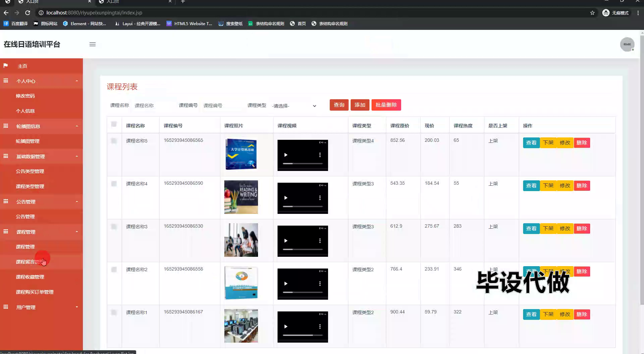644x354 pixels.
Task: Click grid icon beside 基础数据管理
Action: [6, 156]
